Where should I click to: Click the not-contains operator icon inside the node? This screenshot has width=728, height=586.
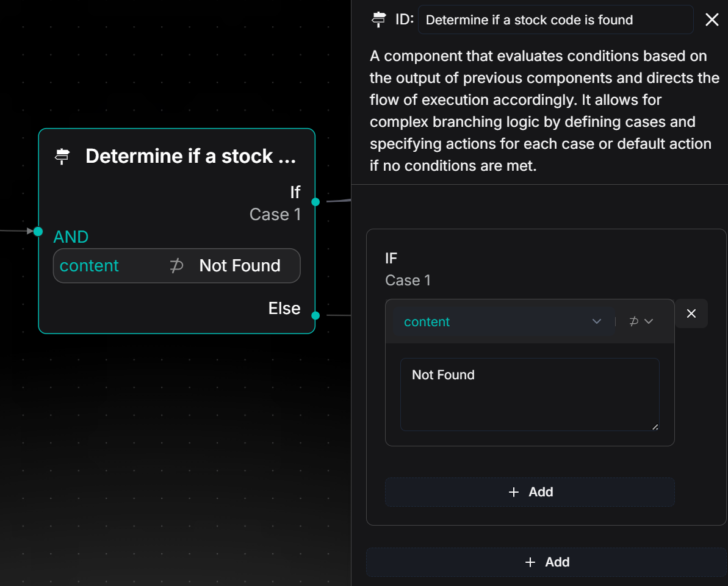(176, 266)
